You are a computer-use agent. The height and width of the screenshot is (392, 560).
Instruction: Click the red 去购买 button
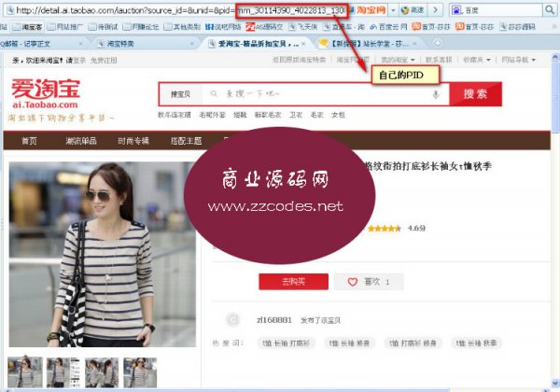coord(294,282)
